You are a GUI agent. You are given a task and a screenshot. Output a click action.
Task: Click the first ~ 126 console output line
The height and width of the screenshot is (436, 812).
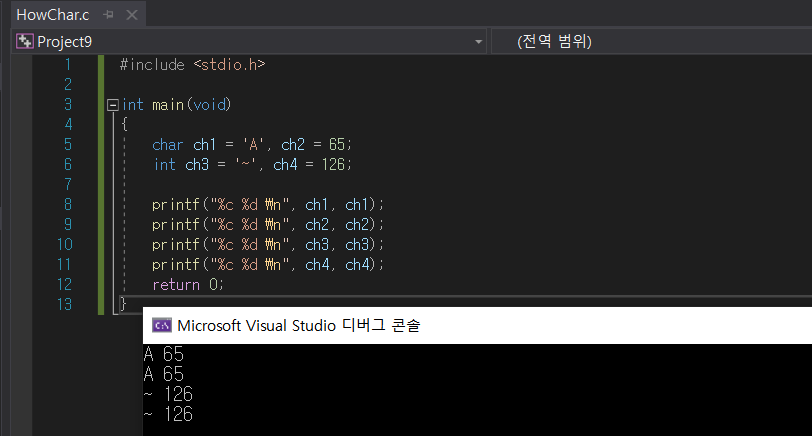point(168,394)
